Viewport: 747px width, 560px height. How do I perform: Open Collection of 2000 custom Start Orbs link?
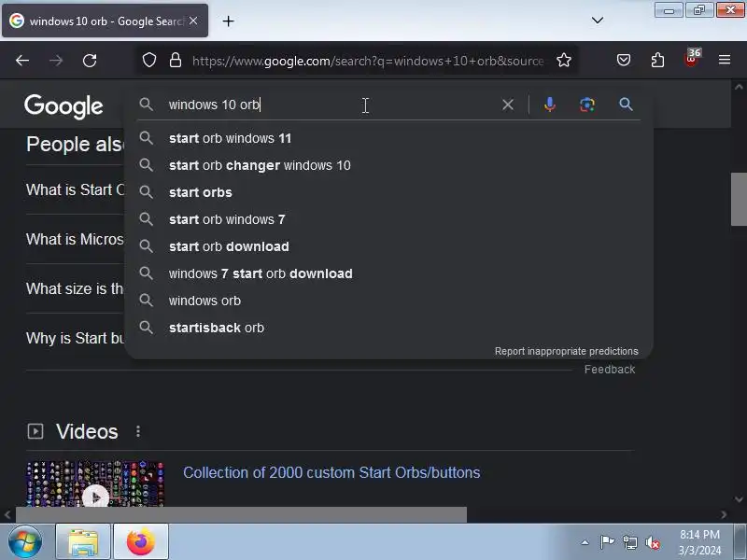coord(331,472)
